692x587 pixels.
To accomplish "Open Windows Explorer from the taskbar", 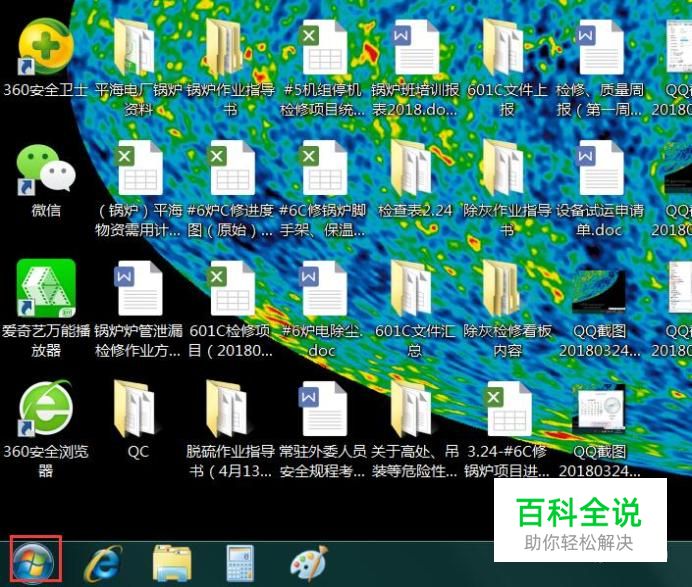I will [172, 563].
